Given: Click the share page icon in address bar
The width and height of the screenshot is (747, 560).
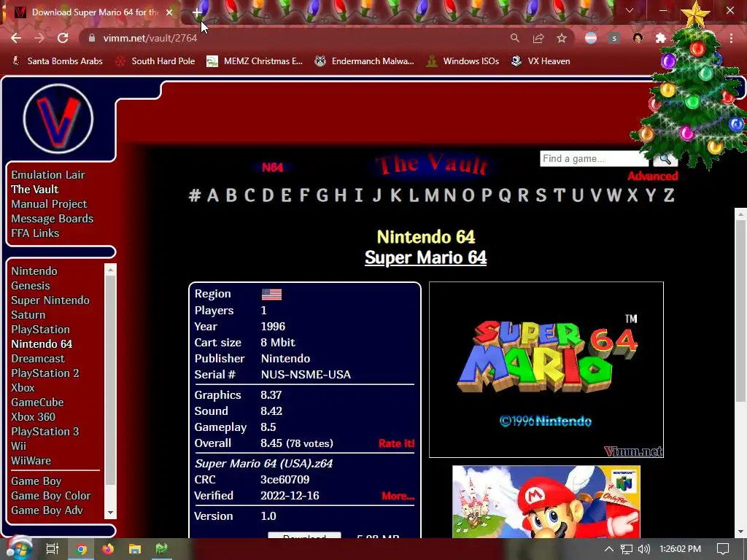Looking at the screenshot, I should [538, 38].
